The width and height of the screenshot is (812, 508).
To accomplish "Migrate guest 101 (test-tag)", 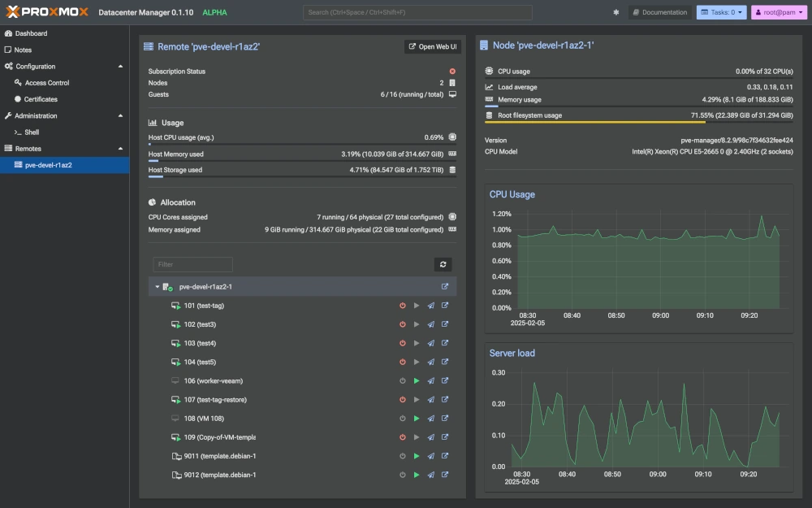I will [x=431, y=306].
